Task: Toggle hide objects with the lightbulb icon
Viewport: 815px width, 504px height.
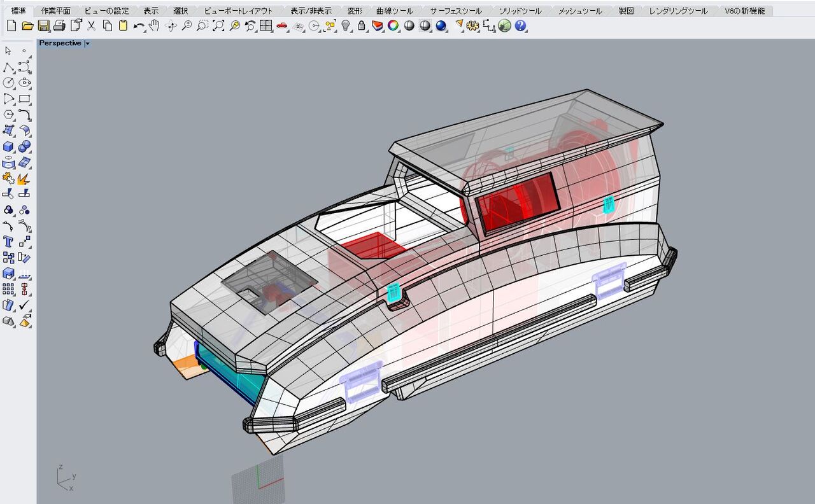Action: pos(346,26)
